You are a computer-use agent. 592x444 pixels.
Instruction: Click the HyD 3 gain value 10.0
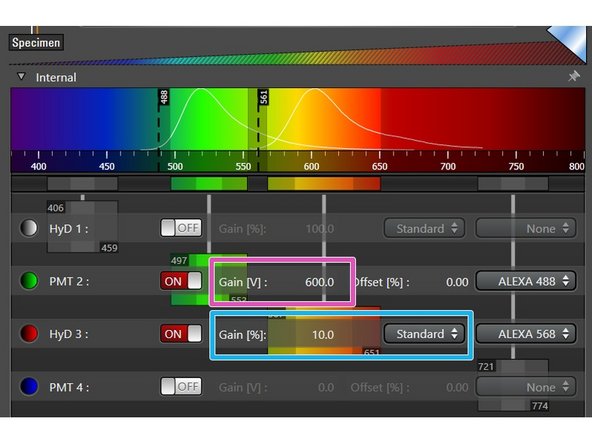323,335
